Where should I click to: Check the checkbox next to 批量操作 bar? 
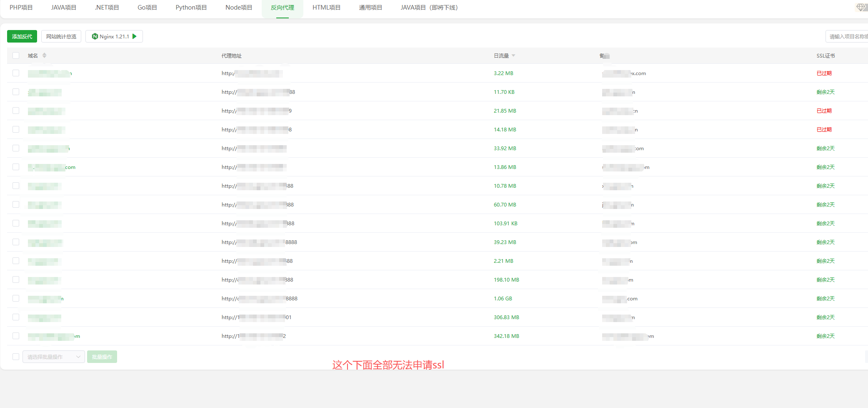(16, 357)
